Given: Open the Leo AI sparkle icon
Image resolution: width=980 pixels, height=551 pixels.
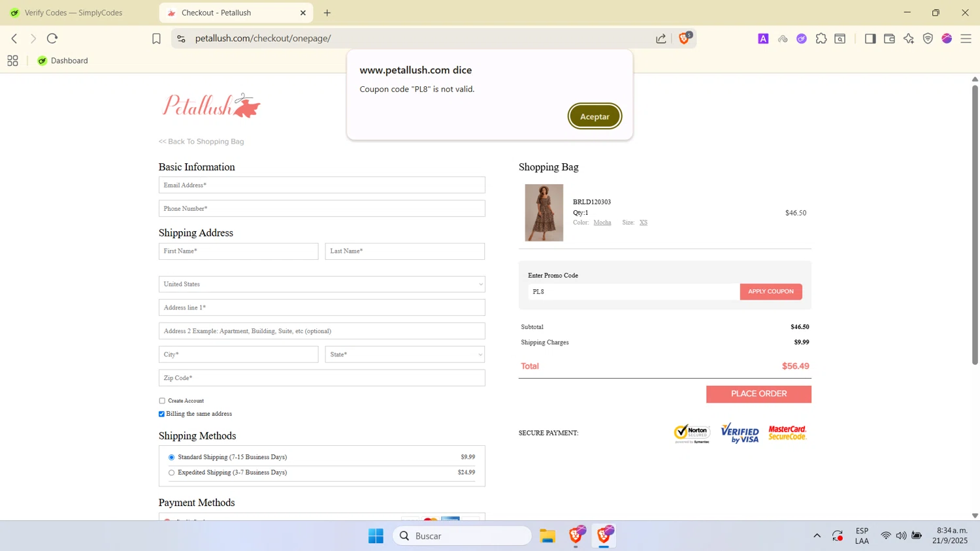Looking at the screenshot, I should click(x=909, y=39).
